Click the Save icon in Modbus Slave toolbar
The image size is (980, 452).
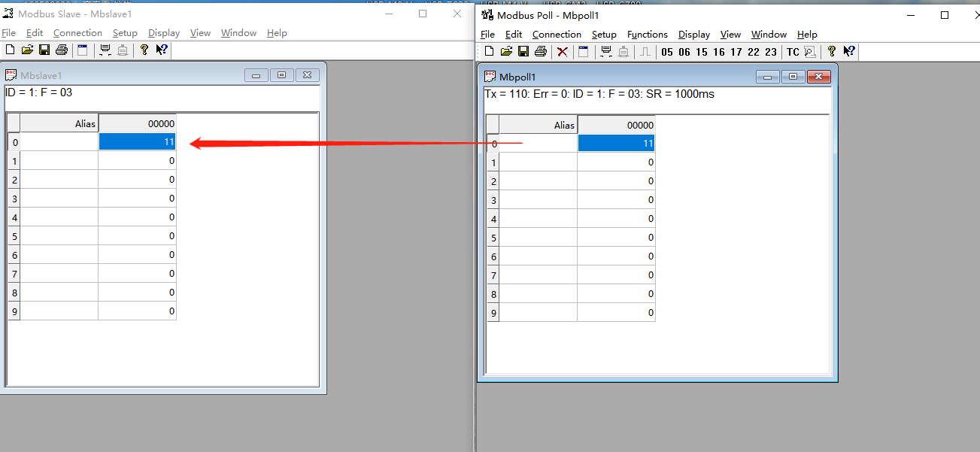44,50
